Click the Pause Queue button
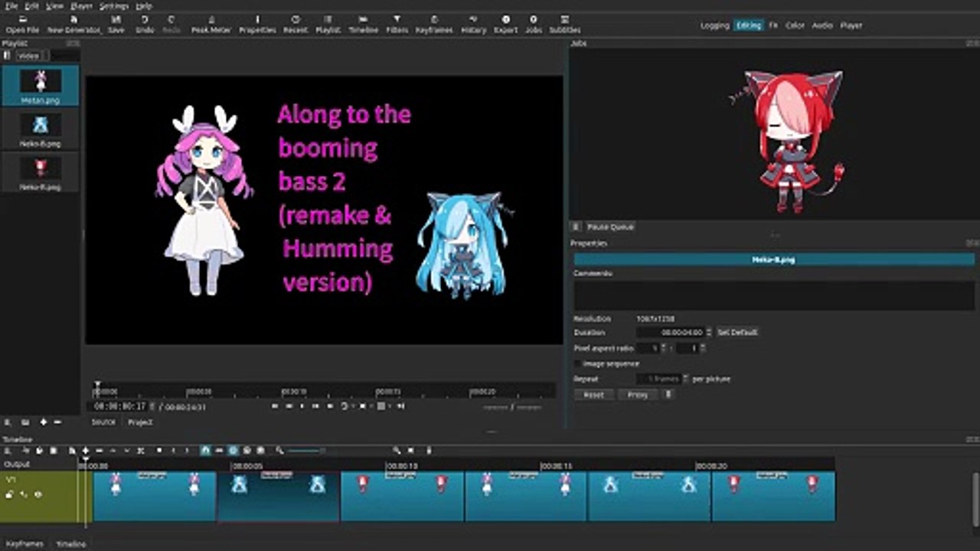Screen dimensions: 980x551 610,227
